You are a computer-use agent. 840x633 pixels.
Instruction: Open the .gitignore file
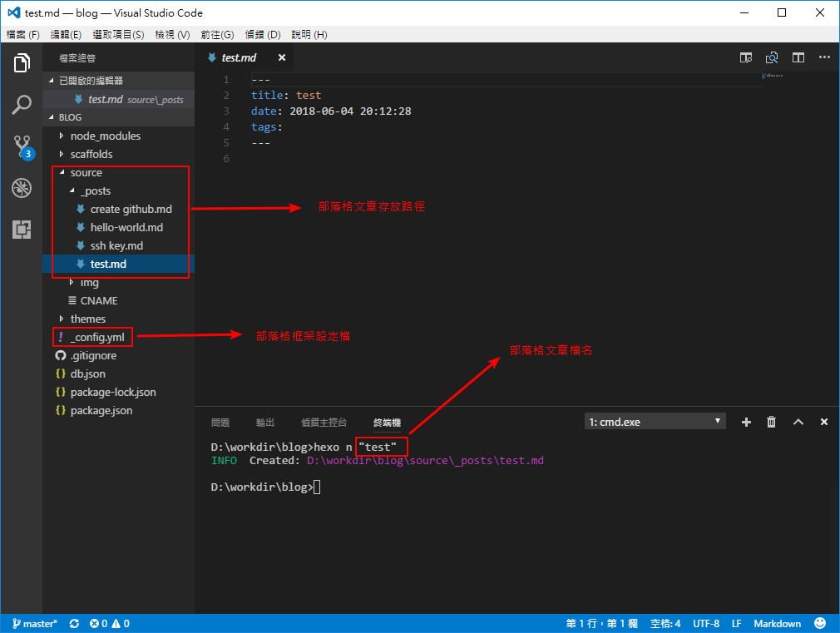coord(93,355)
